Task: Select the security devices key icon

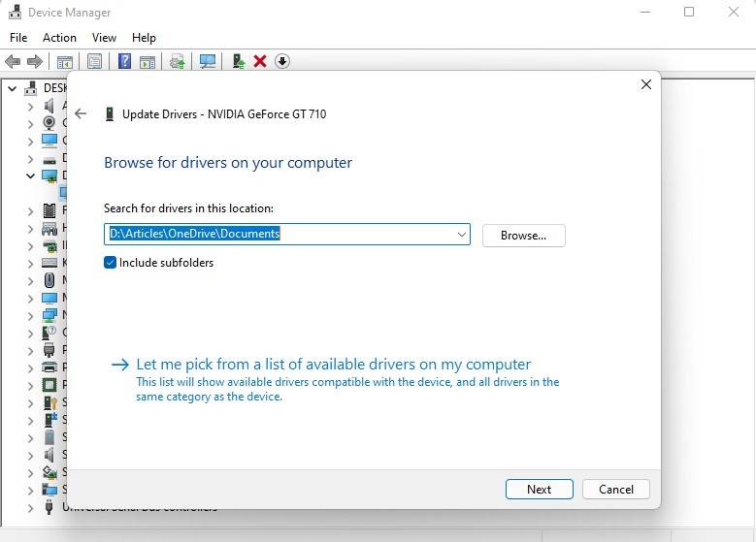Action: point(50,402)
